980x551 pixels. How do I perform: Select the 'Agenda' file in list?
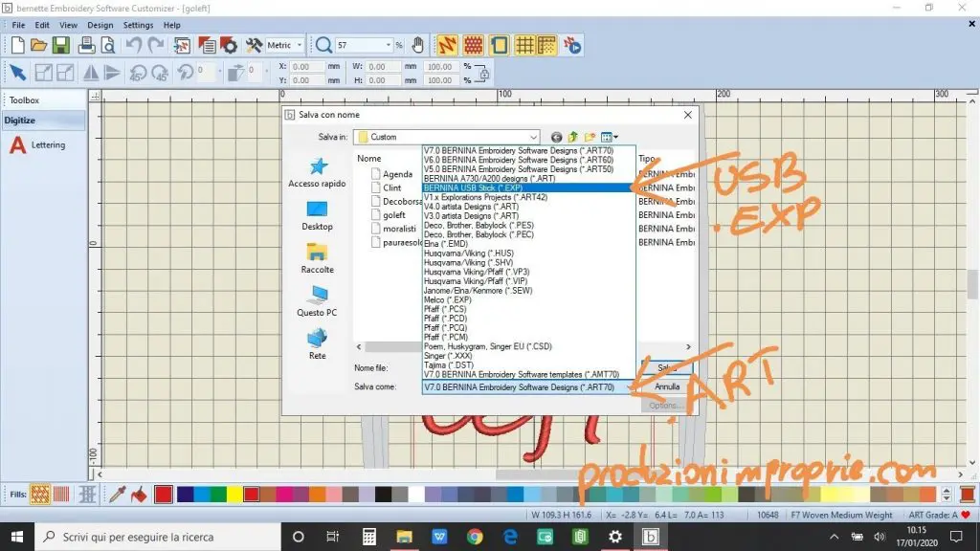click(391, 174)
